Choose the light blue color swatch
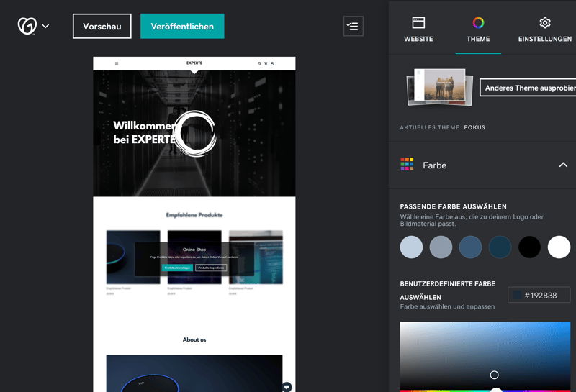This screenshot has width=576, height=392. click(411, 247)
